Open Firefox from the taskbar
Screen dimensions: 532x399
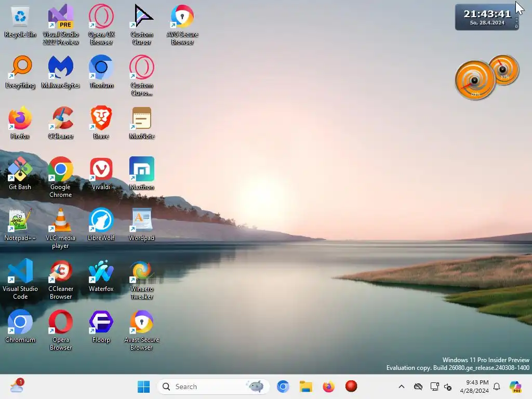[328, 387]
